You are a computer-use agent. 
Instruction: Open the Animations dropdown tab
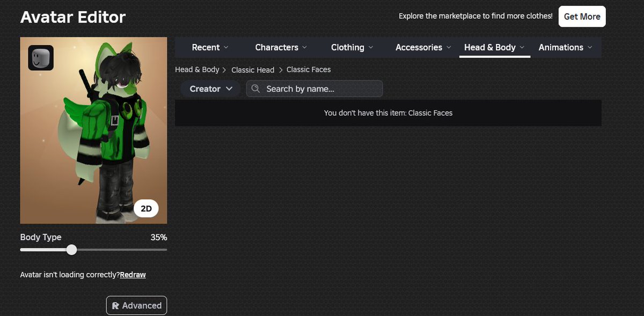click(566, 47)
